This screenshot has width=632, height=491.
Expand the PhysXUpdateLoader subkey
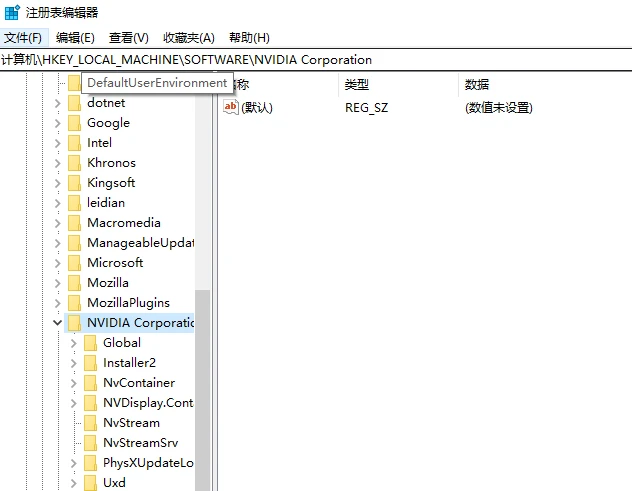point(73,463)
